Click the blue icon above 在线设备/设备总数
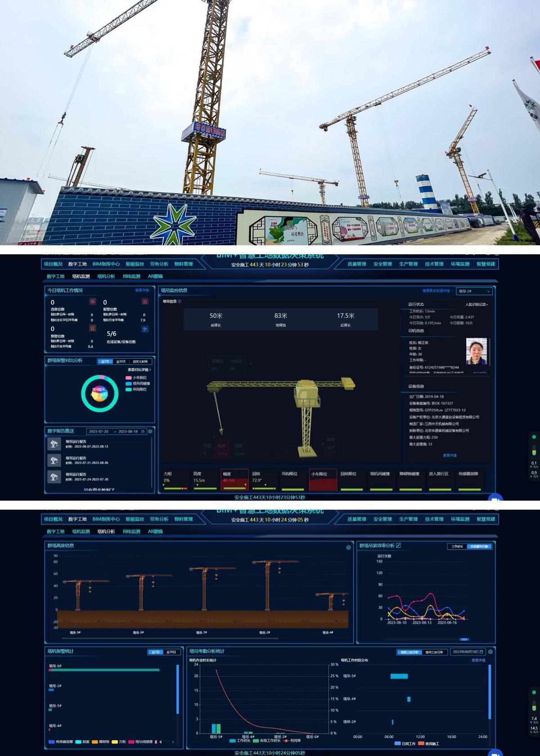Image resolution: width=540 pixels, height=756 pixels. [x=145, y=329]
